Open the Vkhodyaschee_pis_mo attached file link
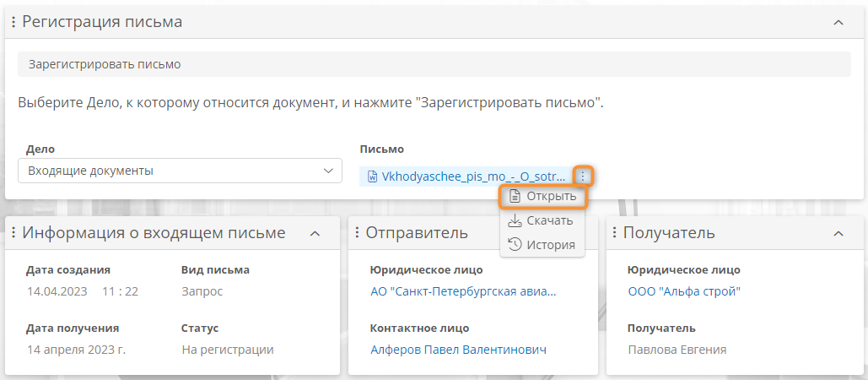Image resolution: width=868 pixels, height=380 pixels. click(474, 176)
